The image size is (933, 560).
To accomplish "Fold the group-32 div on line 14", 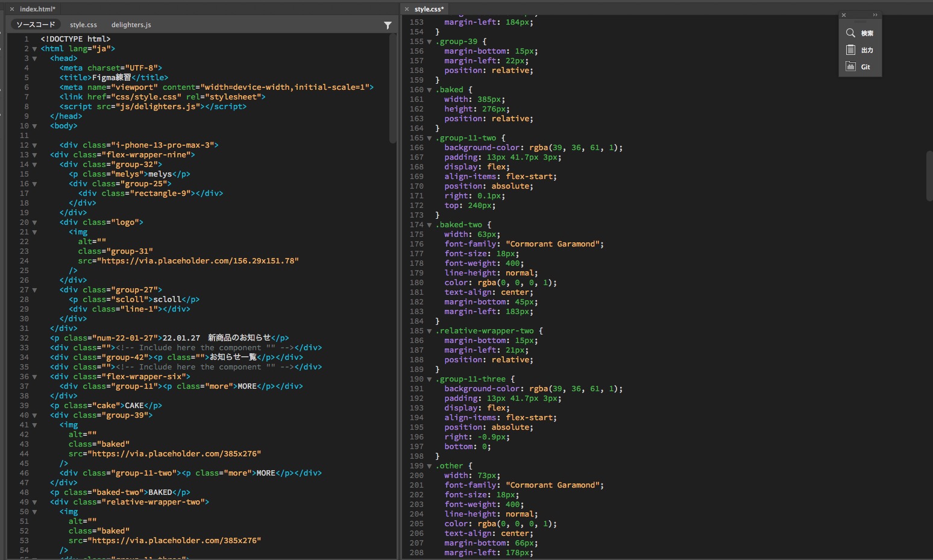I will tap(34, 165).
